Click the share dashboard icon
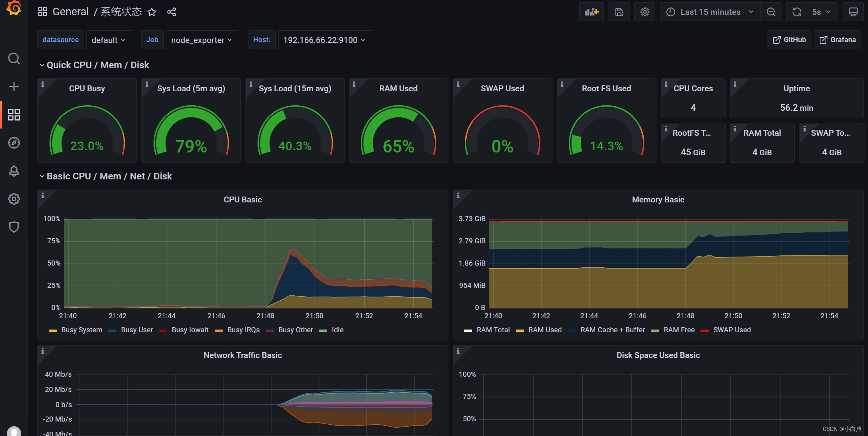This screenshot has width=868, height=436. pos(171,12)
